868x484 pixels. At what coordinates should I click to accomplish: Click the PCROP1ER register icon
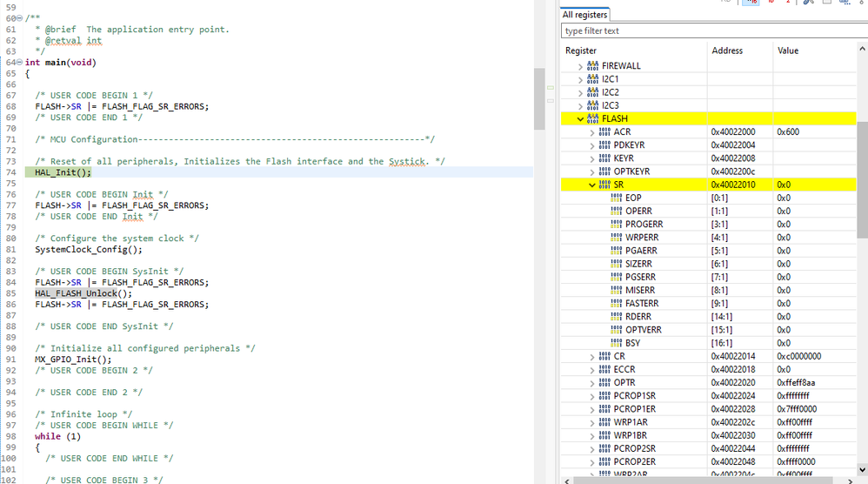tap(604, 409)
